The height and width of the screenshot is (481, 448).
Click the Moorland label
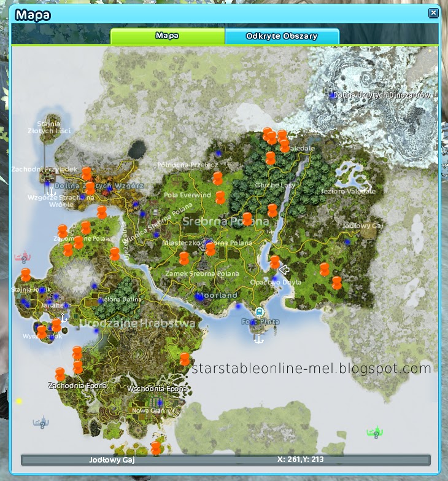click(217, 295)
